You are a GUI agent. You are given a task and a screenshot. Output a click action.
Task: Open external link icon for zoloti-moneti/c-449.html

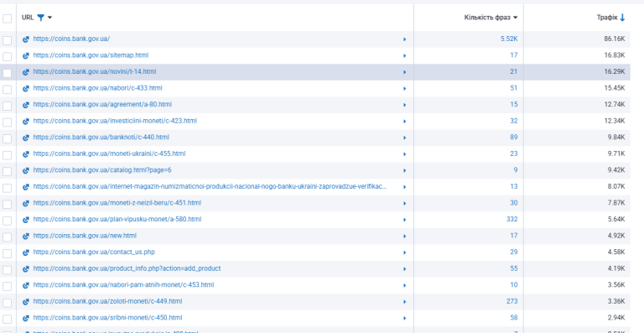point(26,302)
